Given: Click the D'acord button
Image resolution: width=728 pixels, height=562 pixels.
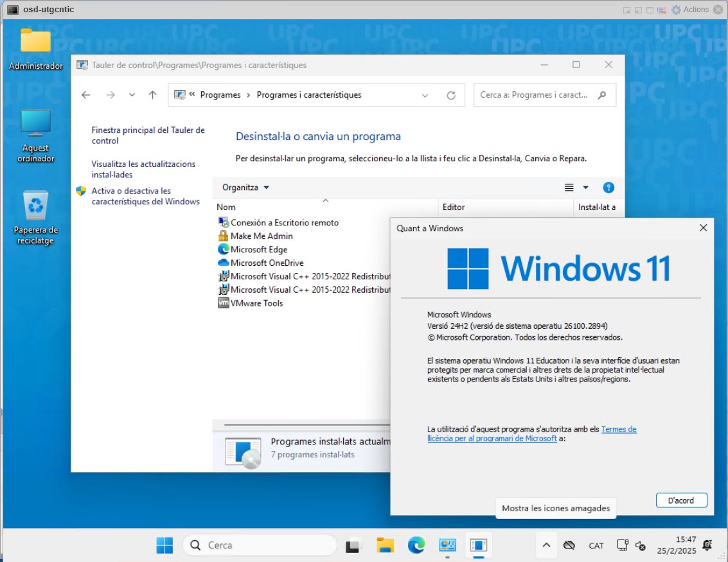Looking at the screenshot, I should (x=681, y=500).
